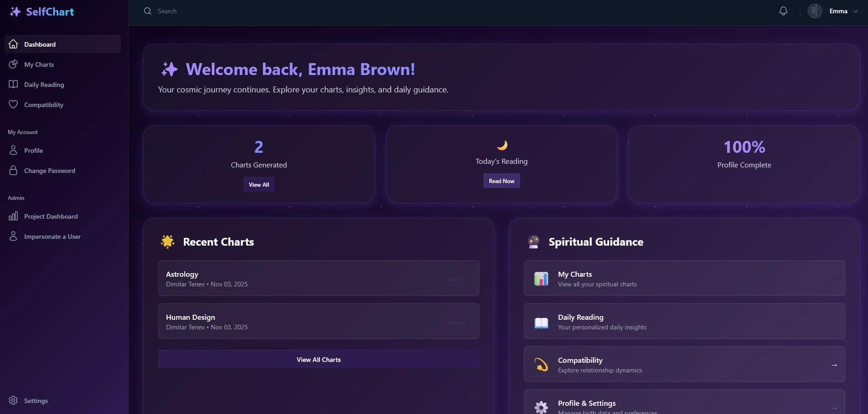The height and width of the screenshot is (414, 868).
Task: Click the Dashboard home icon in sidebar
Action: (x=13, y=44)
